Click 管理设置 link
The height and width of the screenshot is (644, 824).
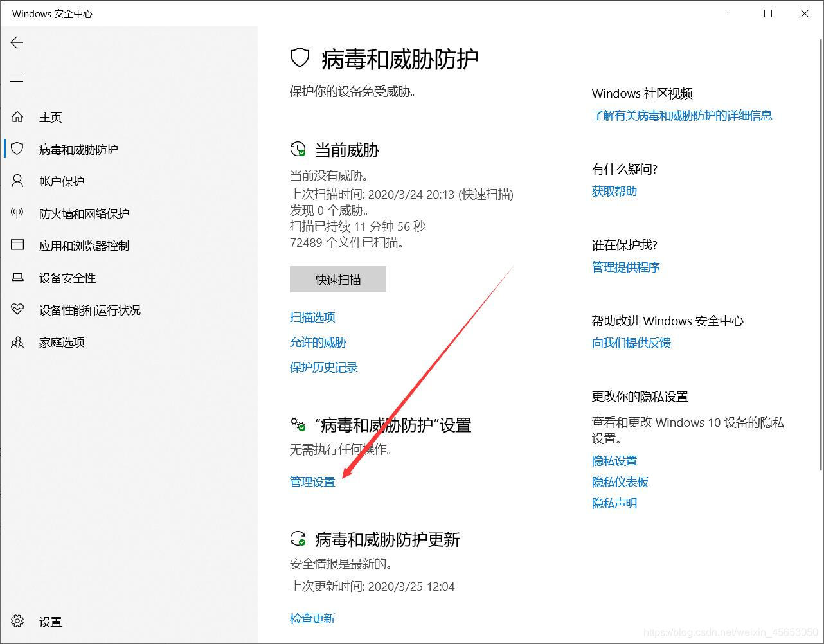pyautogui.click(x=312, y=481)
